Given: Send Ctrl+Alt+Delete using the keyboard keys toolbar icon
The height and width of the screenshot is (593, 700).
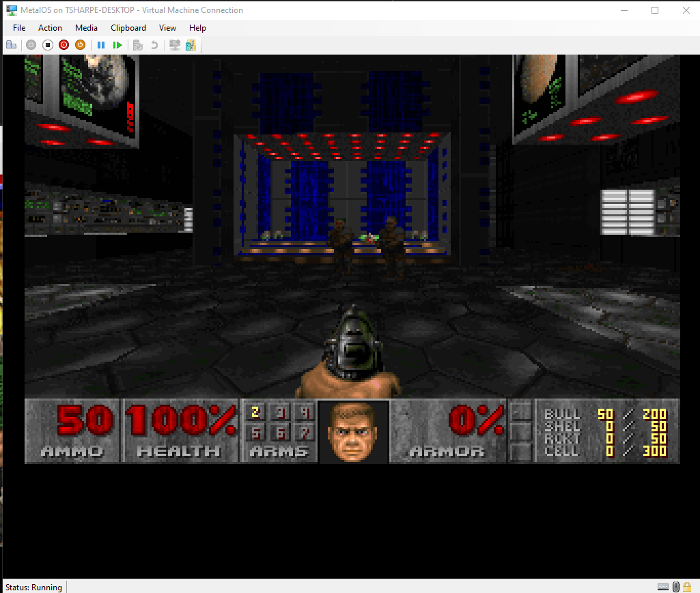Looking at the screenshot, I should pyautogui.click(x=12, y=45).
